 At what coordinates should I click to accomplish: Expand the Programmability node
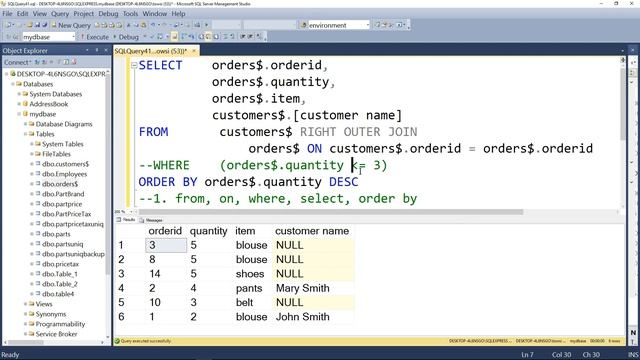tap(25, 324)
